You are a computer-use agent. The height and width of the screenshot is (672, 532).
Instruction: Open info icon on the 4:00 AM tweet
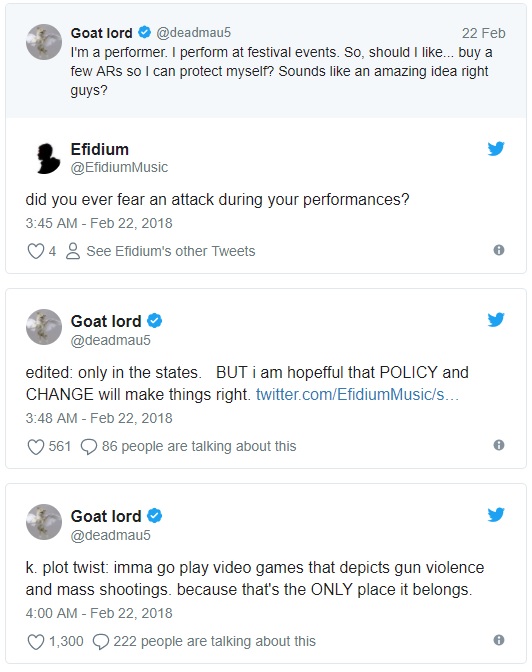tap(499, 640)
